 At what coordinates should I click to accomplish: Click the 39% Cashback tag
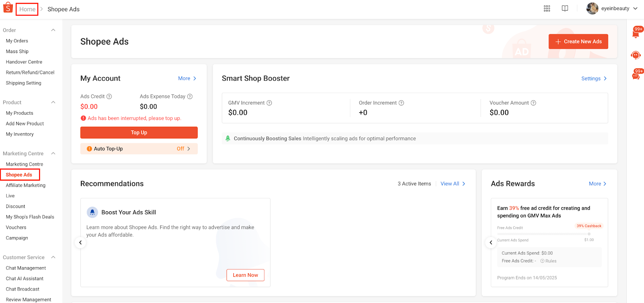[589, 226]
